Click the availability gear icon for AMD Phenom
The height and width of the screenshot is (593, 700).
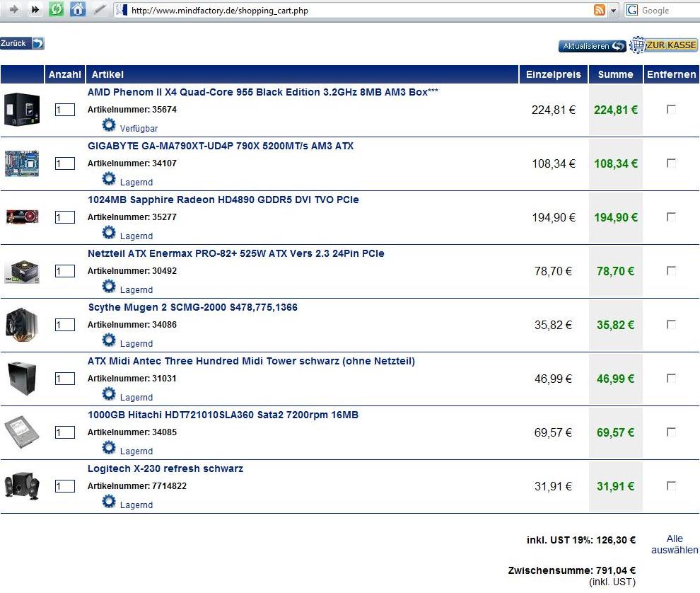click(108, 125)
